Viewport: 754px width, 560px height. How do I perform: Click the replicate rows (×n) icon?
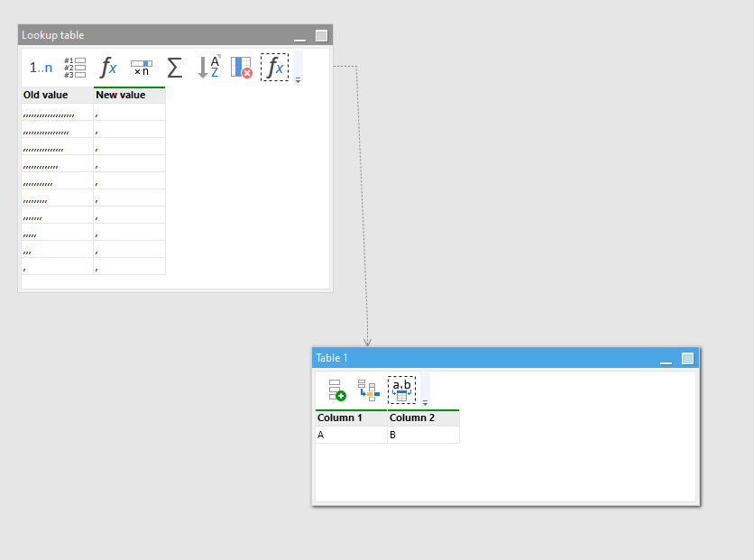tap(141, 67)
